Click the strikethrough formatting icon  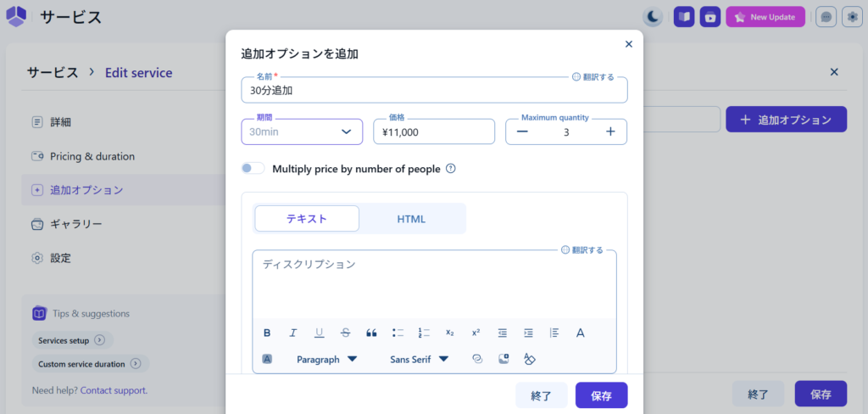coord(345,333)
